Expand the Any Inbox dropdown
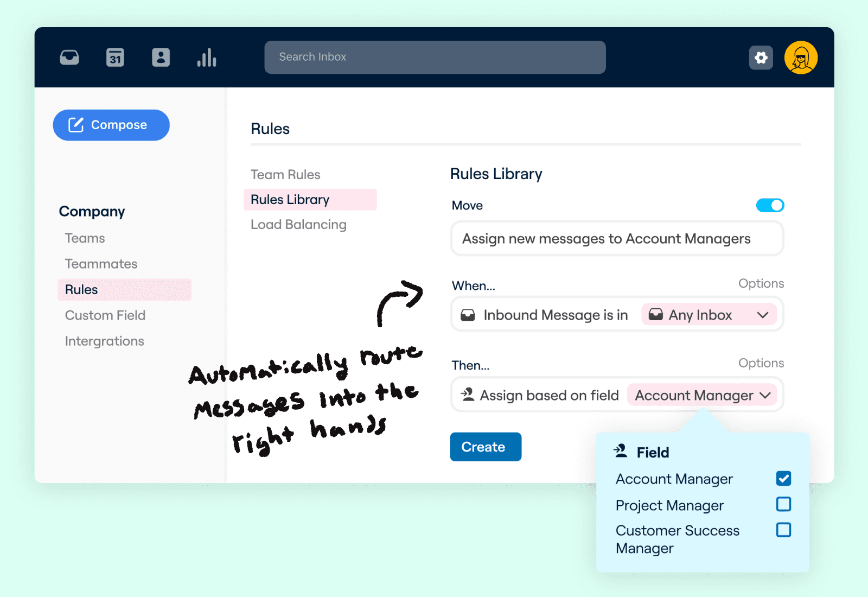Screen dimensions: 868x597 coord(709,315)
